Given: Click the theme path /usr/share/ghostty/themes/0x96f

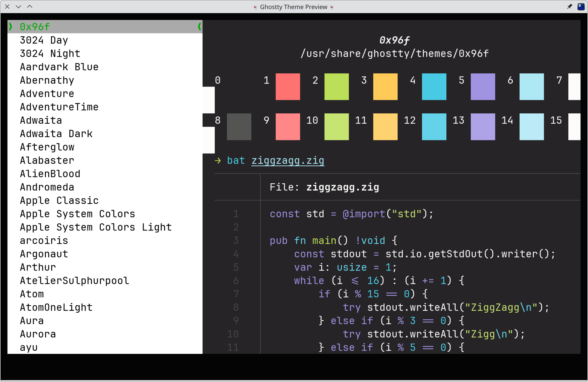Looking at the screenshot, I should (x=395, y=54).
